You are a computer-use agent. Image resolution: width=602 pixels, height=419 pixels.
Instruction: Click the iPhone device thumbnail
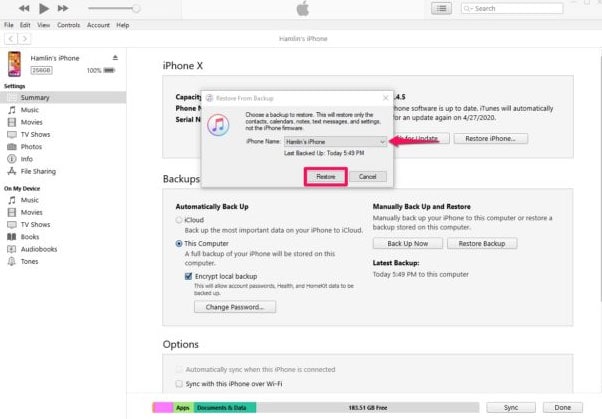click(15, 64)
